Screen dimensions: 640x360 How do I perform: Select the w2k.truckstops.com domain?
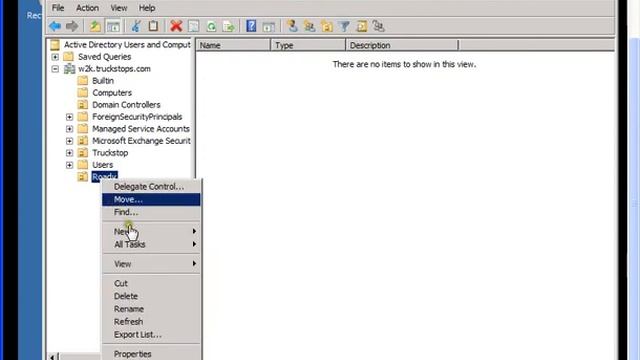(114, 69)
